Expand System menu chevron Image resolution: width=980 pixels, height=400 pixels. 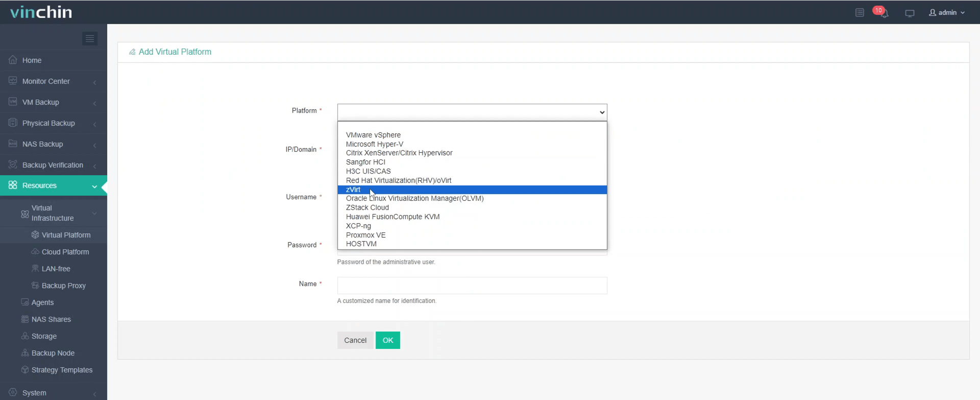94,394
